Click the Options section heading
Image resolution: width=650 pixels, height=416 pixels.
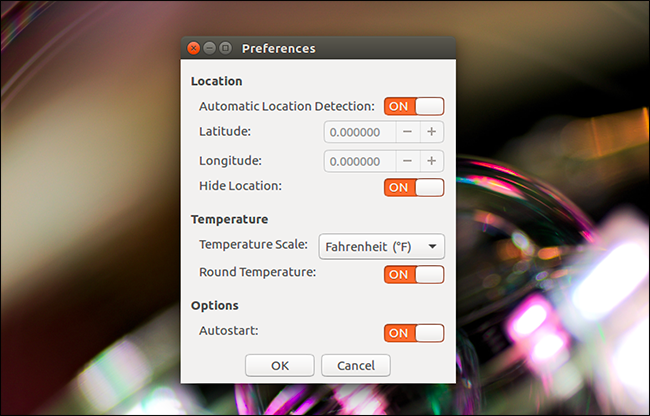[214, 306]
